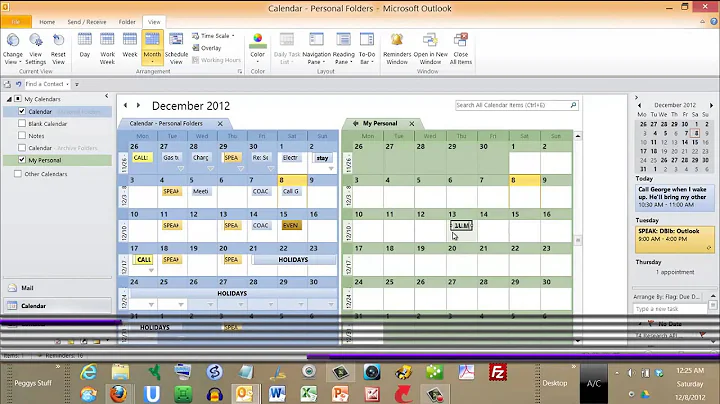Switch to Day arrangement
Screen dimensions: 720x404
pos(84,45)
